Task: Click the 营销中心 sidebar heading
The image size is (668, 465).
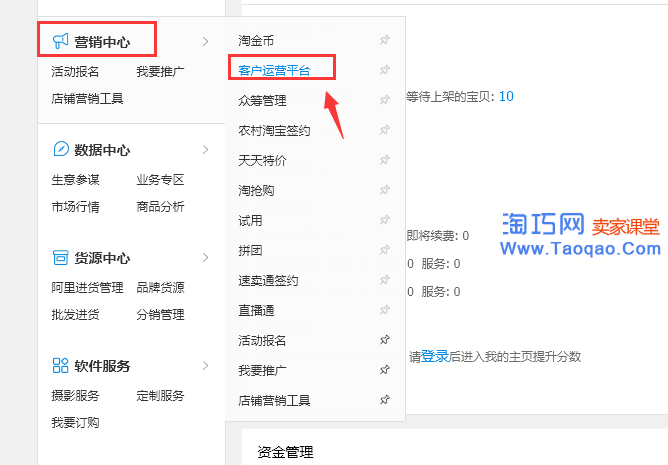Action: (102, 42)
